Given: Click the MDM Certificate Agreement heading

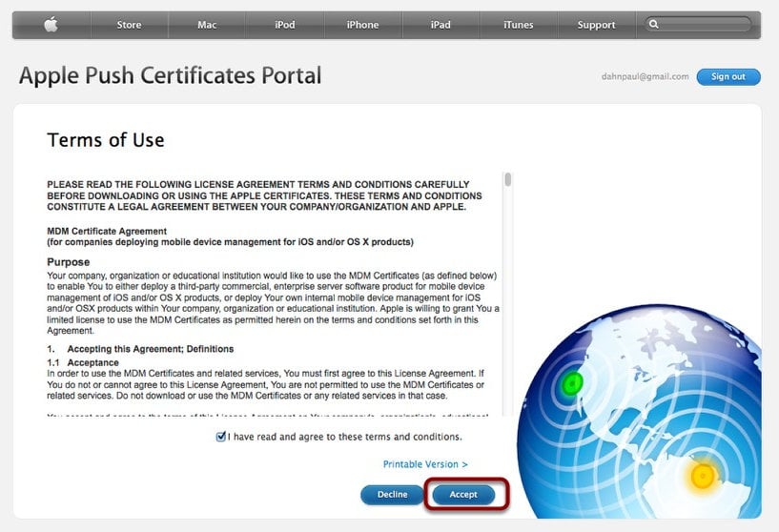Looking at the screenshot, I should [107, 231].
